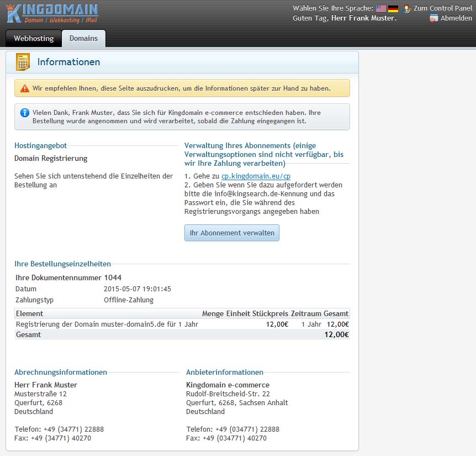Click the greeting Guten Tag, Herr Frank Muster
Image resolution: width=476 pixels, height=456 pixels.
point(345,18)
